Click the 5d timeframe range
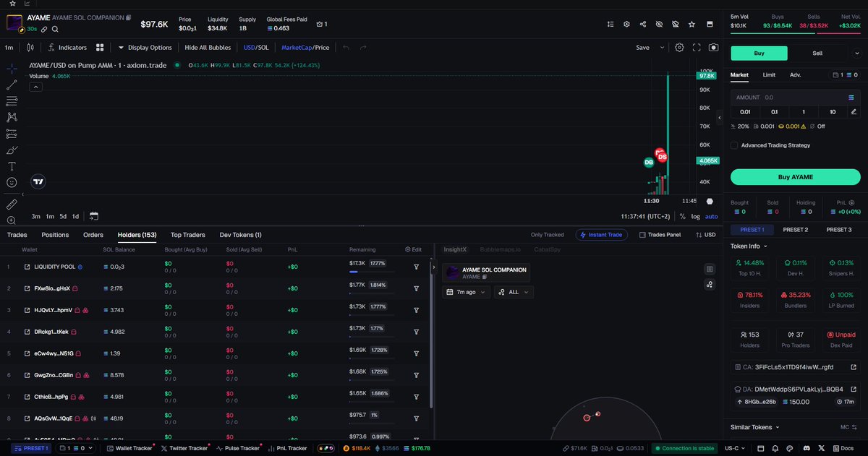Image resolution: width=868 pixels, height=456 pixels. [63, 216]
